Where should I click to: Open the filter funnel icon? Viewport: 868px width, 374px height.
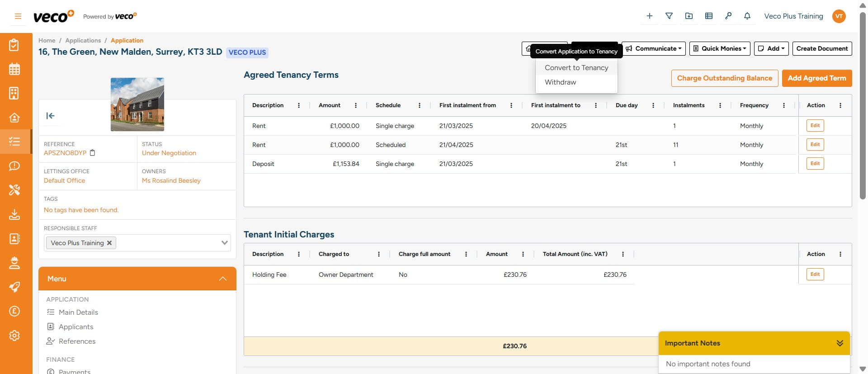pos(669,16)
